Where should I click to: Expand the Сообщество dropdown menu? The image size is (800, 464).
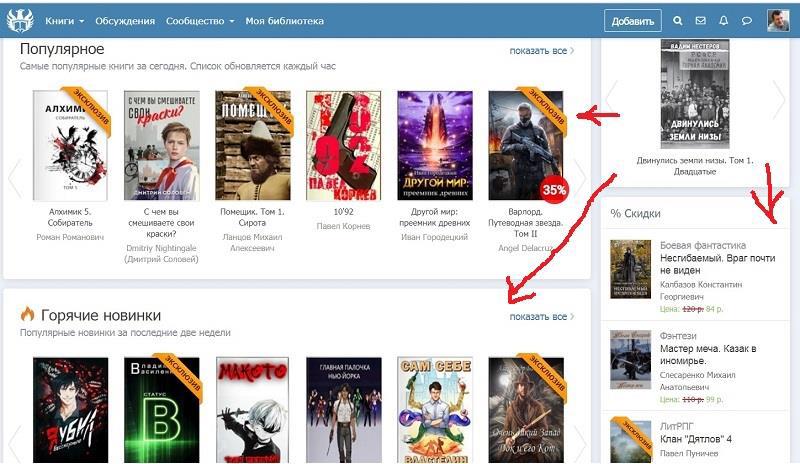(x=200, y=21)
